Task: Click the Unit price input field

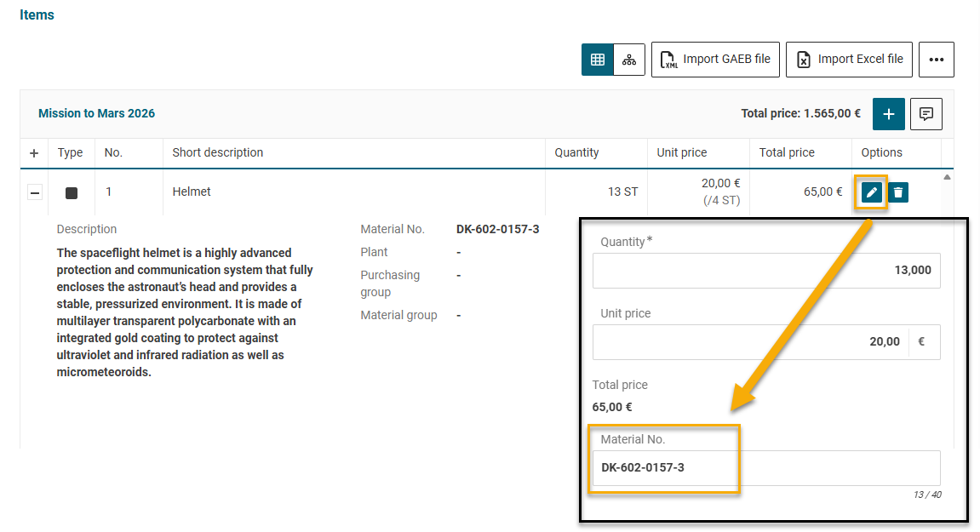Action: point(749,342)
